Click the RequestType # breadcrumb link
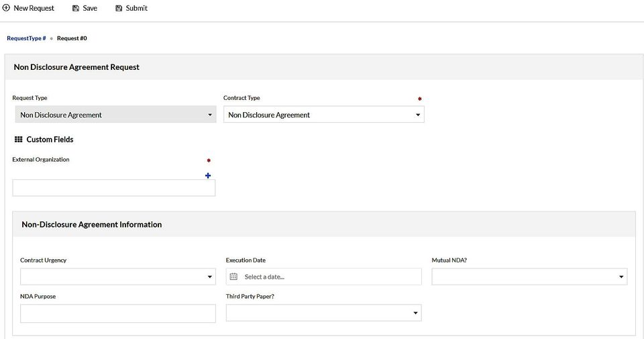Screen dimensions: 644x339 tap(26, 38)
